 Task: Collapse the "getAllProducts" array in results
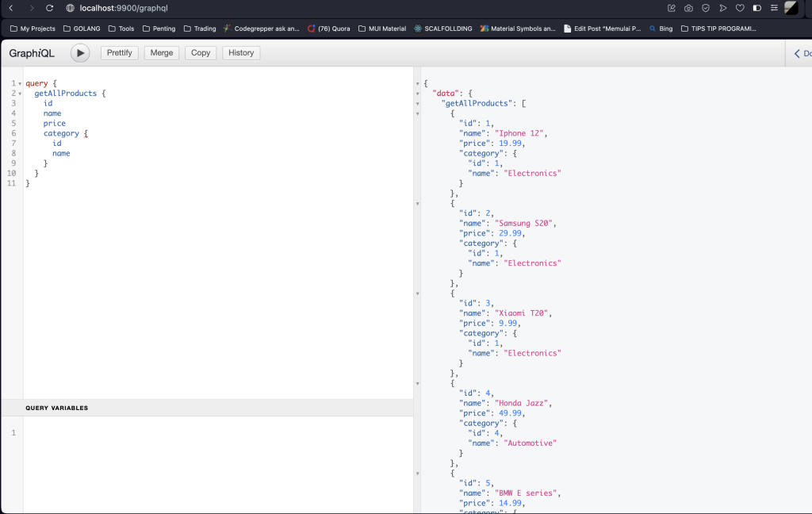(418, 104)
